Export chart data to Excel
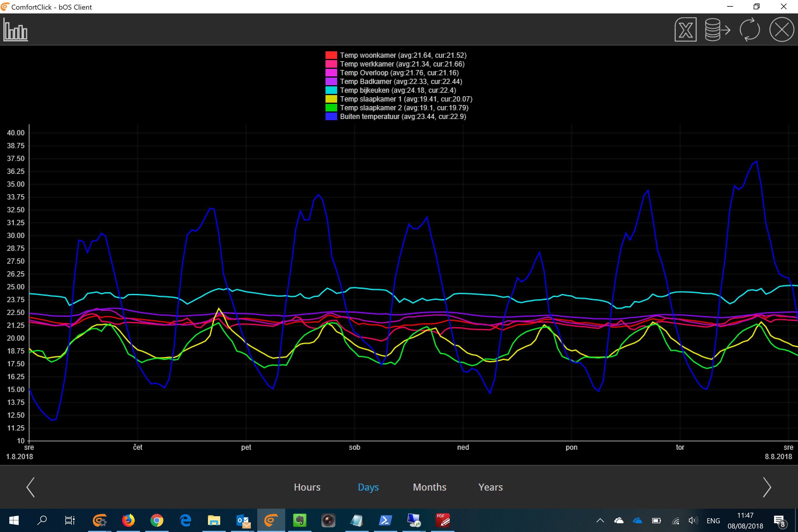 pyautogui.click(x=685, y=30)
